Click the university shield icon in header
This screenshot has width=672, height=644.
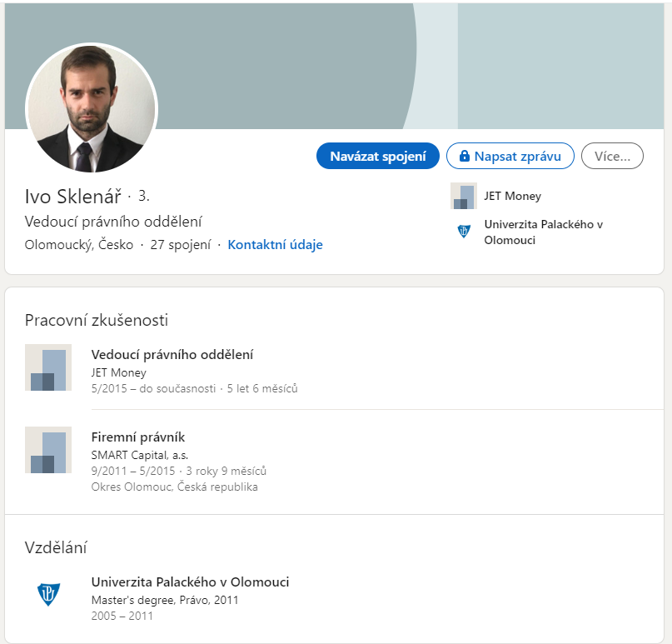tap(463, 232)
